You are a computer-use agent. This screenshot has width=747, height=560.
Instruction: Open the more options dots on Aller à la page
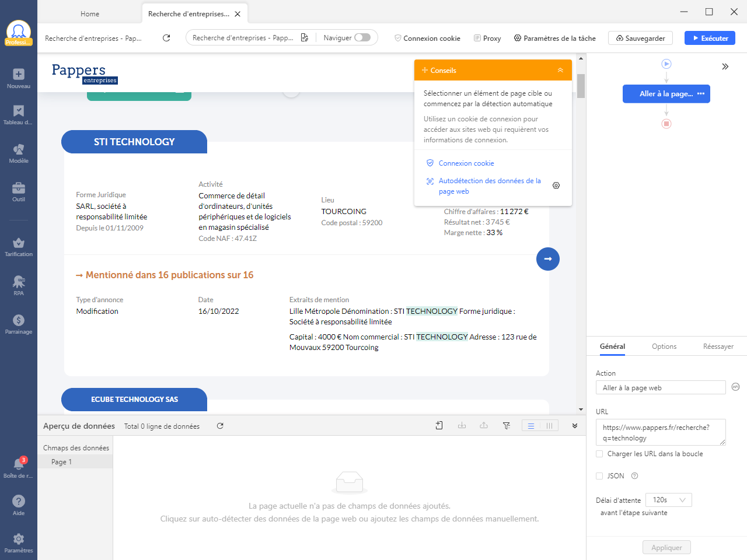tap(701, 94)
